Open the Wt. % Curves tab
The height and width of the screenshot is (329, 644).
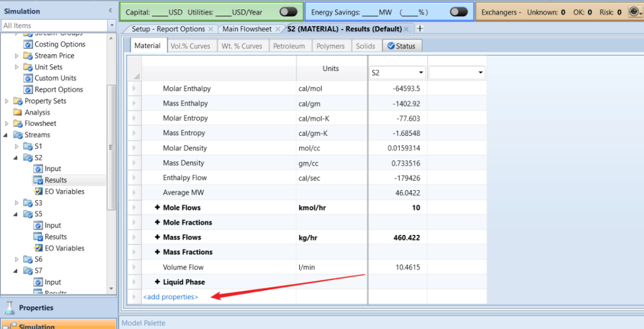pos(242,46)
